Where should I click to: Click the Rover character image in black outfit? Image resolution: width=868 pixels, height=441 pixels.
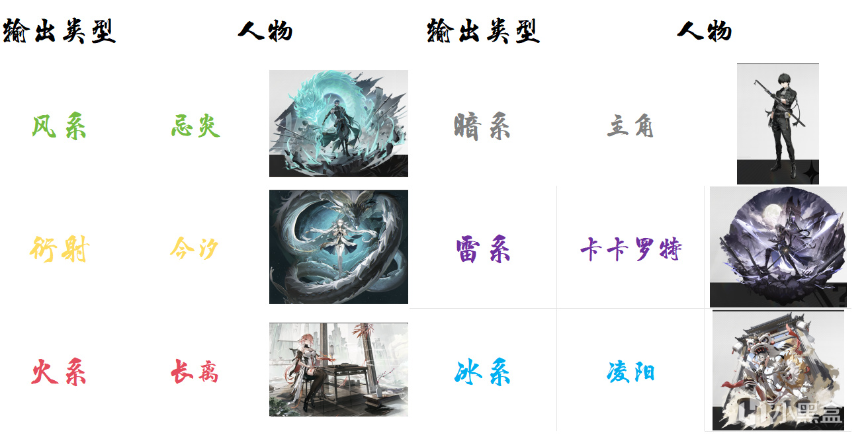point(777,124)
